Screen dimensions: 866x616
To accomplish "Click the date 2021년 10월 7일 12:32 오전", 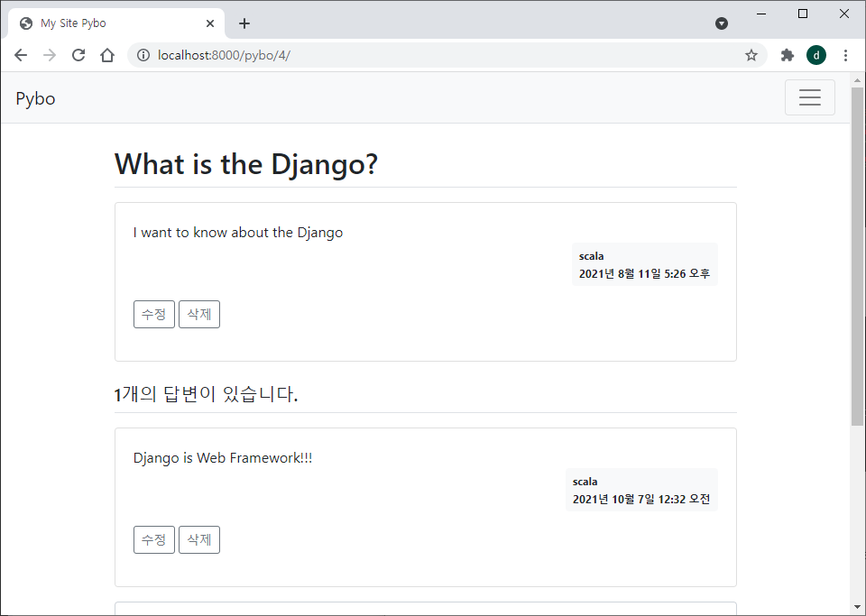I will tap(641, 499).
